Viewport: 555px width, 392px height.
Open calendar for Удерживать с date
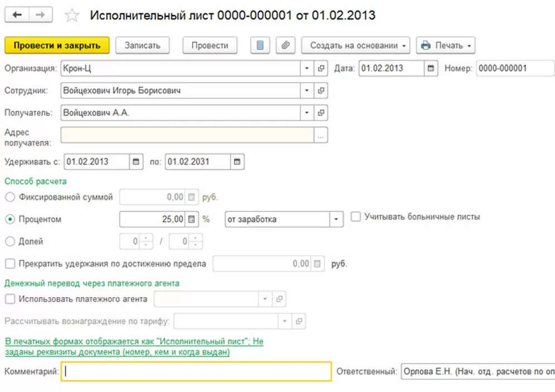[x=136, y=162]
